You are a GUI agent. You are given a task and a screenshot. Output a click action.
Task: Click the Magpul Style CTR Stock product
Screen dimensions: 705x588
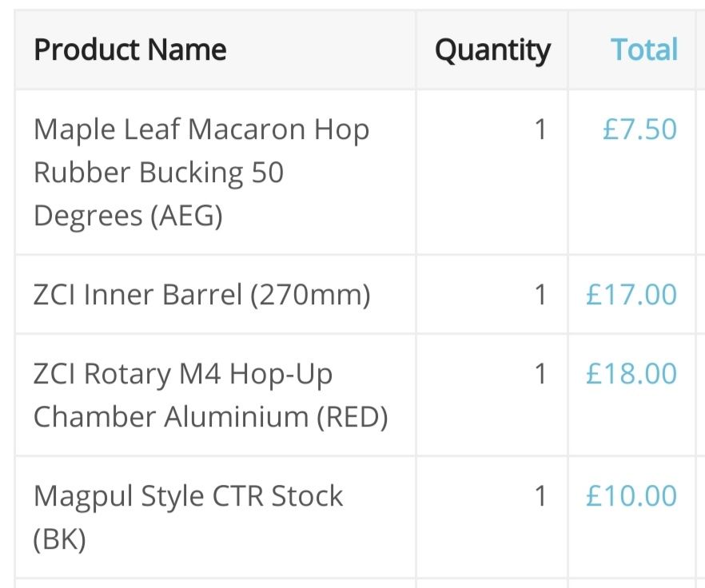point(188,496)
